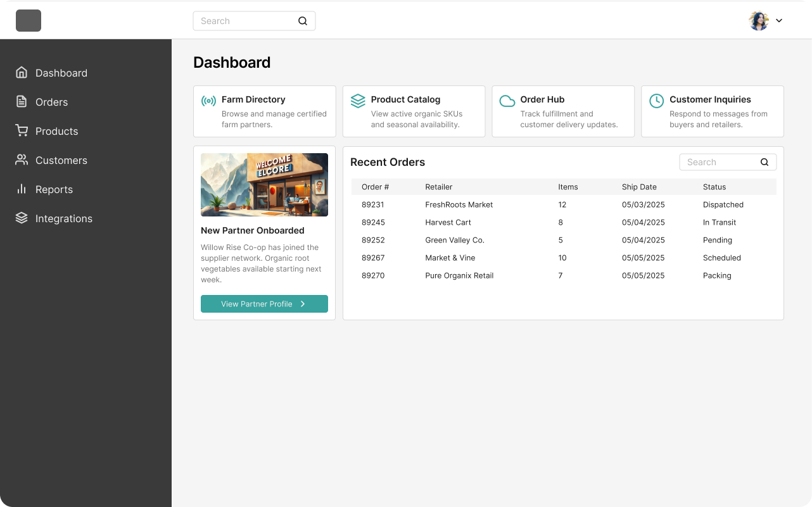Click the New Partner Onboarded heading
Screen dimensions: 812x507
[x=253, y=230]
